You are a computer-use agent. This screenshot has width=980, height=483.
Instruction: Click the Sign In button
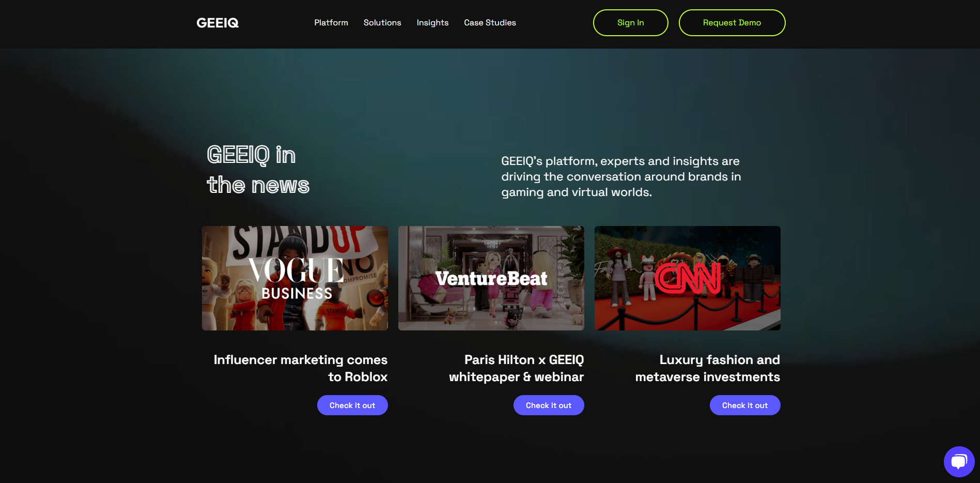630,23
